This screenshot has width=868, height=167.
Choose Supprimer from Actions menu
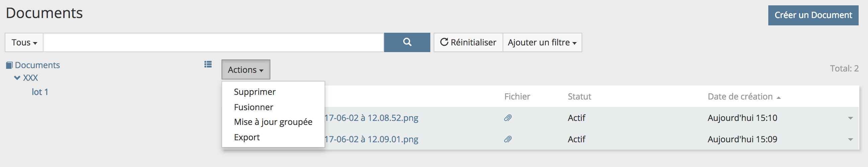[254, 92]
